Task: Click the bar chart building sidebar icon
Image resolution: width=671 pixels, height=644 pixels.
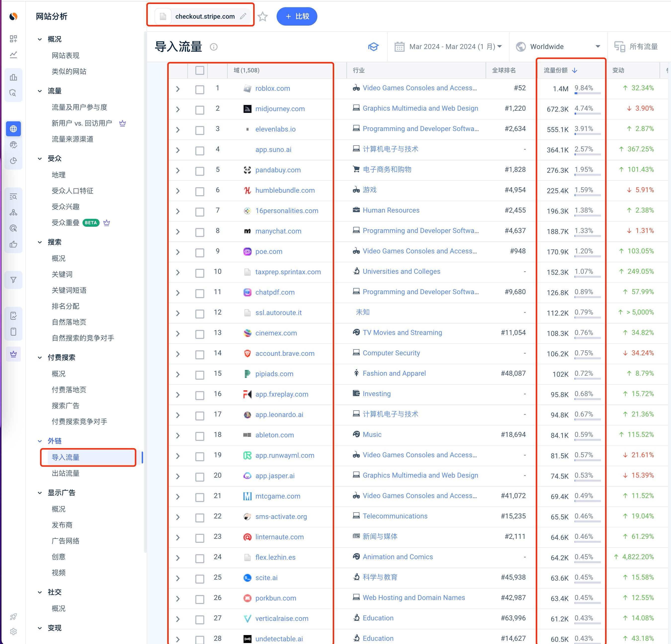Action: pos(13,77)
